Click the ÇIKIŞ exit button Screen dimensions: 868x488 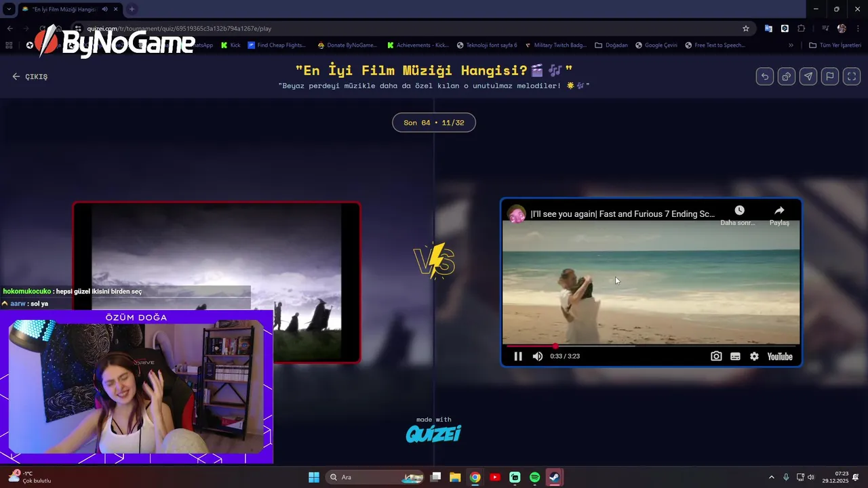pyautogui.click(x=31, y=77)
